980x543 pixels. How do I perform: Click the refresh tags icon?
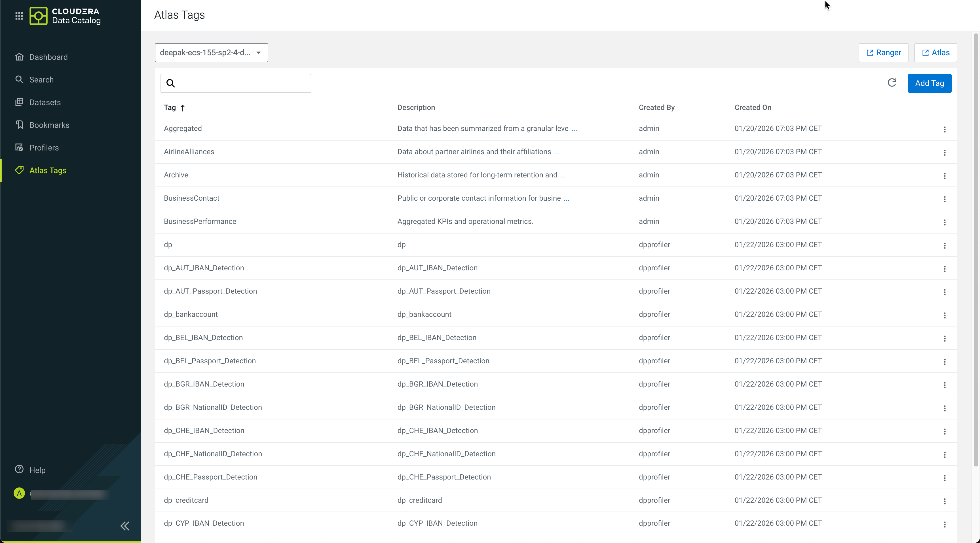(892, 83)
